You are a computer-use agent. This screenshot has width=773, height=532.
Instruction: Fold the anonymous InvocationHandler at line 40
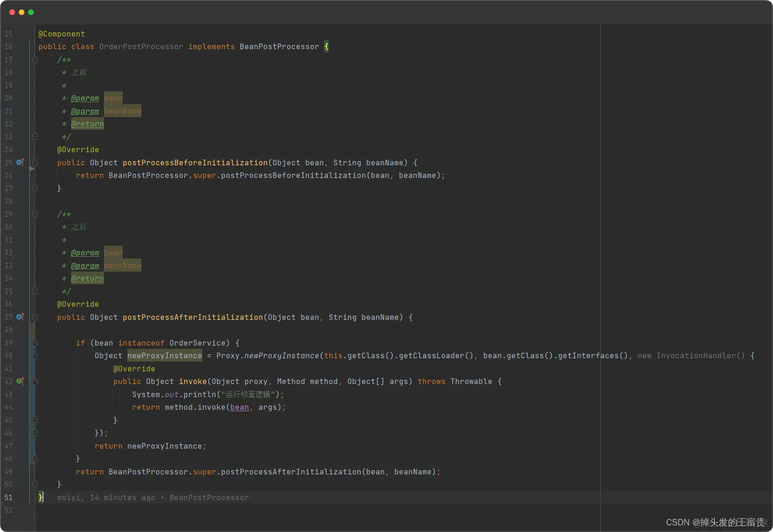tap(35, 356)
